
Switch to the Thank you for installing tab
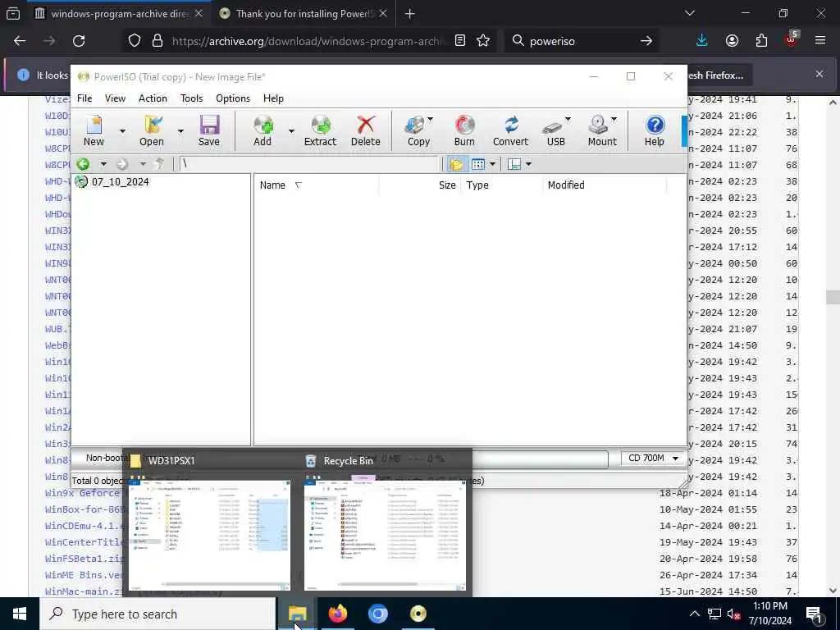(304, 13)
